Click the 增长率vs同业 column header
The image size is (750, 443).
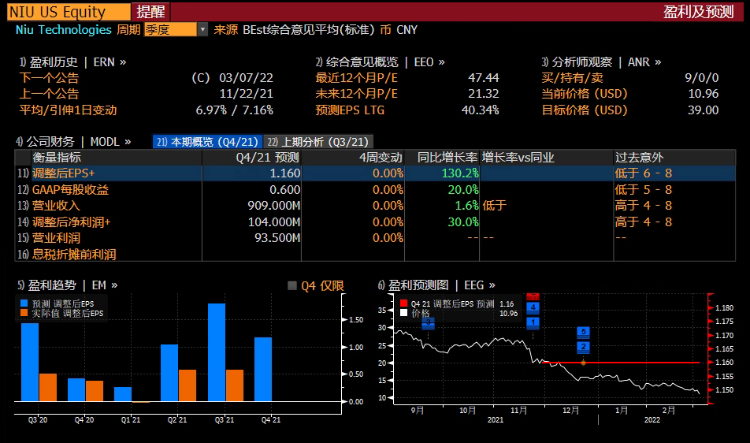tap(547, 157)
